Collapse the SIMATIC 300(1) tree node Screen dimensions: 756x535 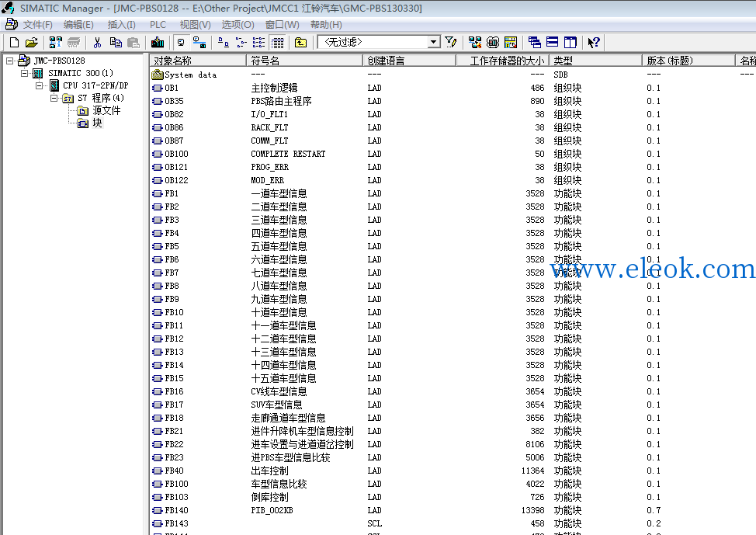tap(25, 73)
